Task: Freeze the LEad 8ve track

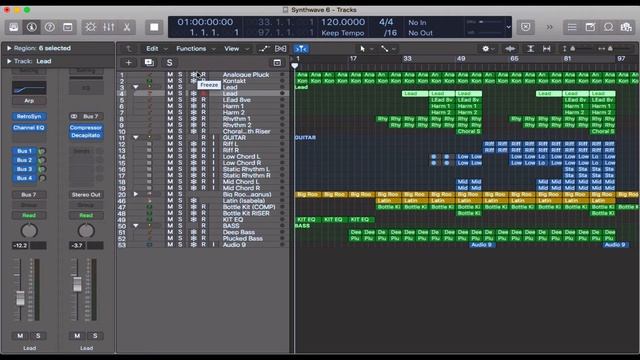Action: pos(193,100)
